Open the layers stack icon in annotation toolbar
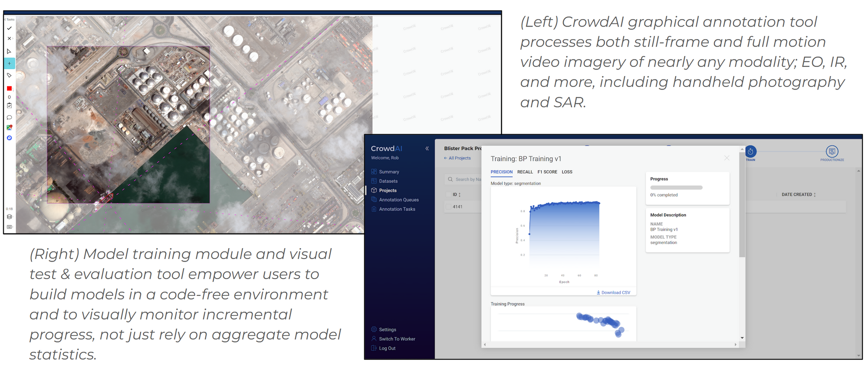 pos(9,217)
